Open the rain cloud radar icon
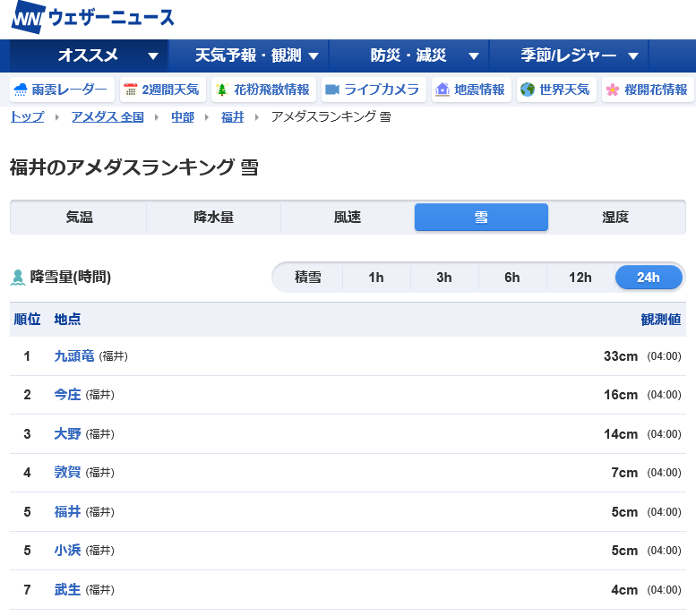The width and height of the screenshot is (696, 616). pos(20,90)
